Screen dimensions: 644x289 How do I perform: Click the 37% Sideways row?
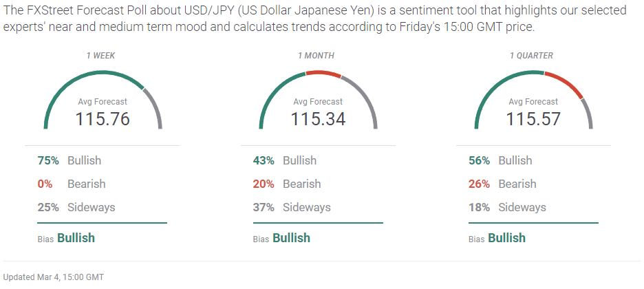coord(292,207)
